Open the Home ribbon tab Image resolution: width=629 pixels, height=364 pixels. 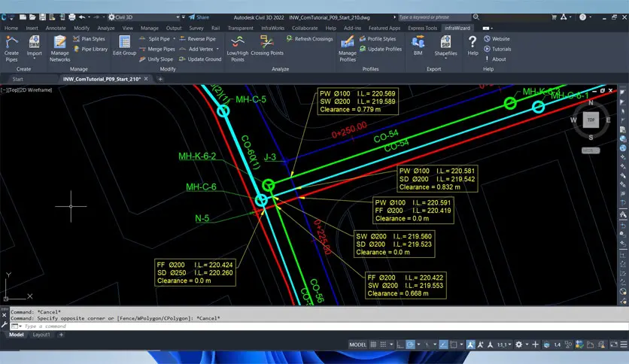[x=11, y=28]
